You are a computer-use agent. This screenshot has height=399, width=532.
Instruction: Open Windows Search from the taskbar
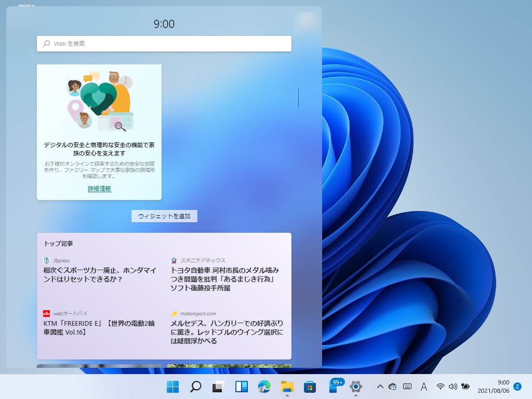pos(195,387)
